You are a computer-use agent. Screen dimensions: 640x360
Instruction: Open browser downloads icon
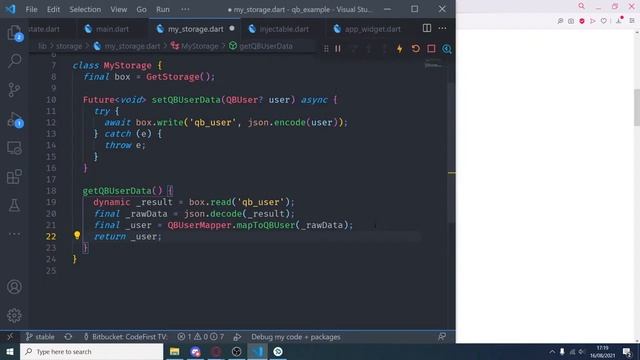tap(619, 20)
